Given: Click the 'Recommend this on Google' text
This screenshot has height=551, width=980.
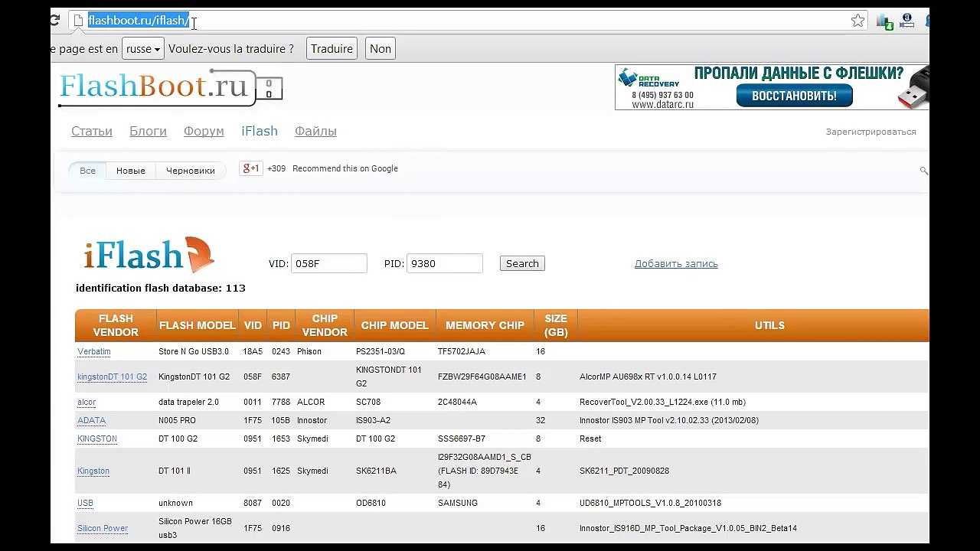Looking at the screenshot, I should [x=345, y=168].
